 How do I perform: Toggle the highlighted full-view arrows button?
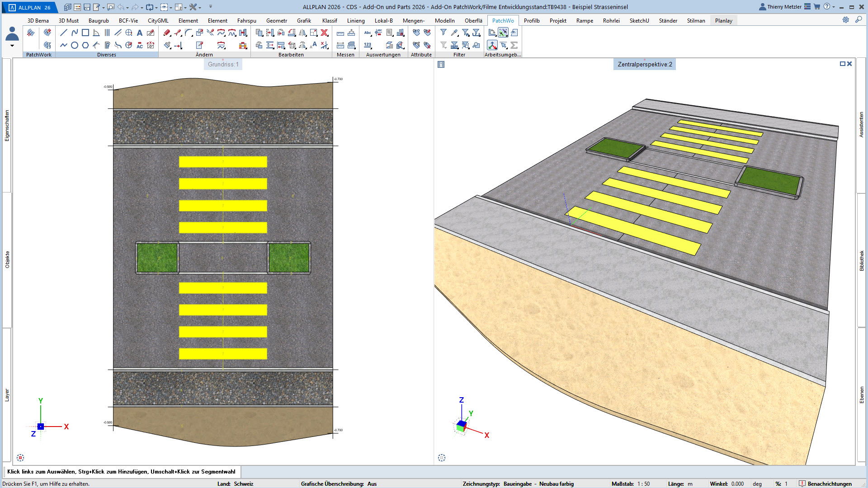(x=503, y=33)
